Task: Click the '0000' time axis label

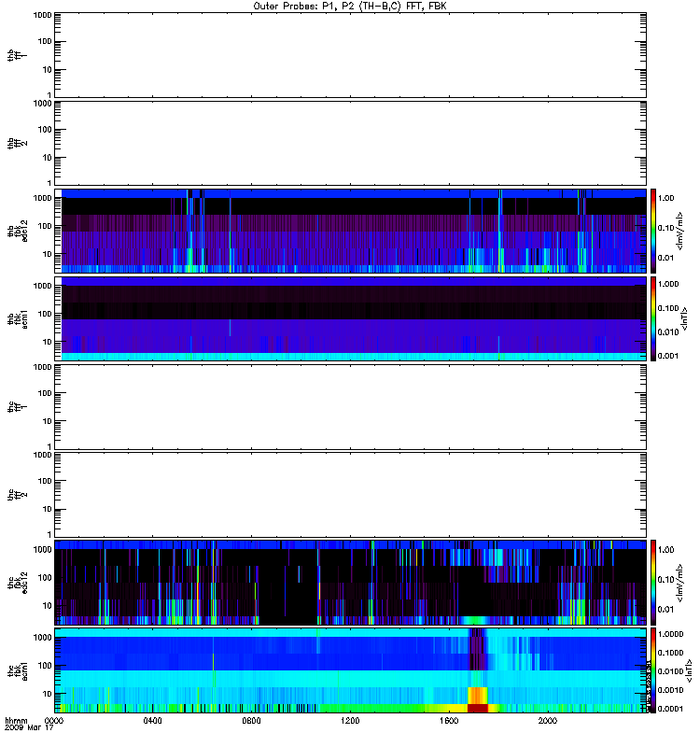Action: pos(54,720)
